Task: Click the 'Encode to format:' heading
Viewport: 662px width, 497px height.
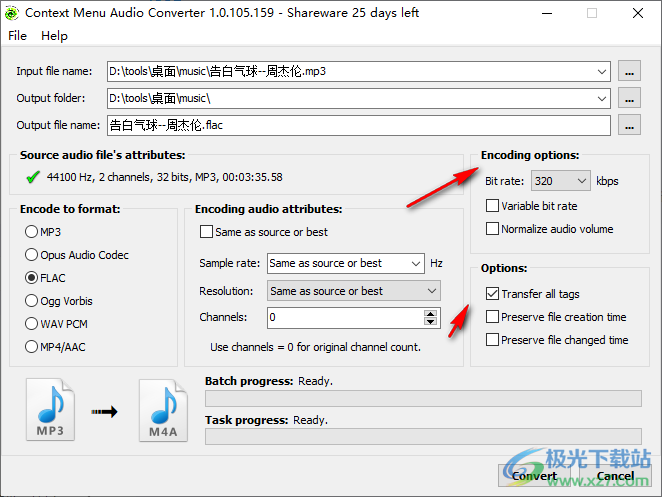Action: pos(70,209)
